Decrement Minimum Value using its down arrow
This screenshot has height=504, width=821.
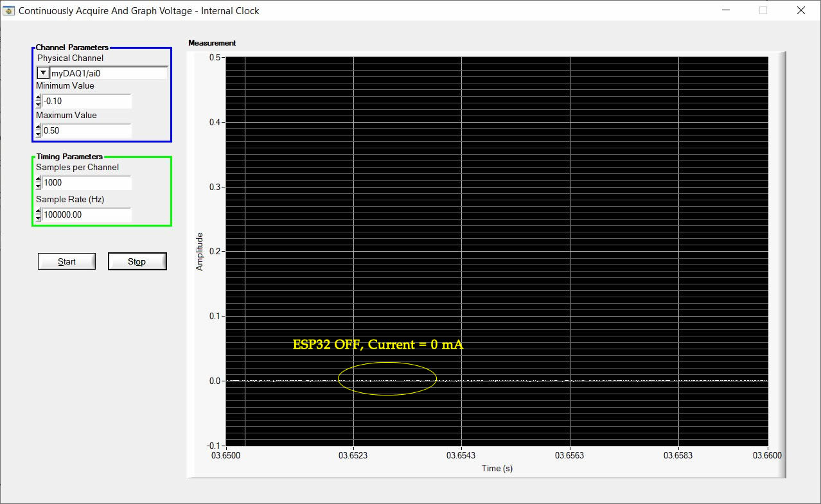38,104
